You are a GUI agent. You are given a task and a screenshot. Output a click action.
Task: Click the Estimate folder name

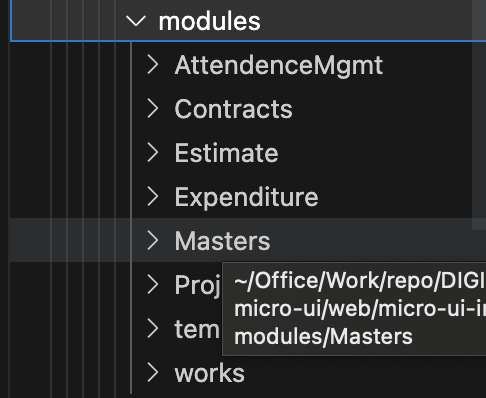(226, 153)
